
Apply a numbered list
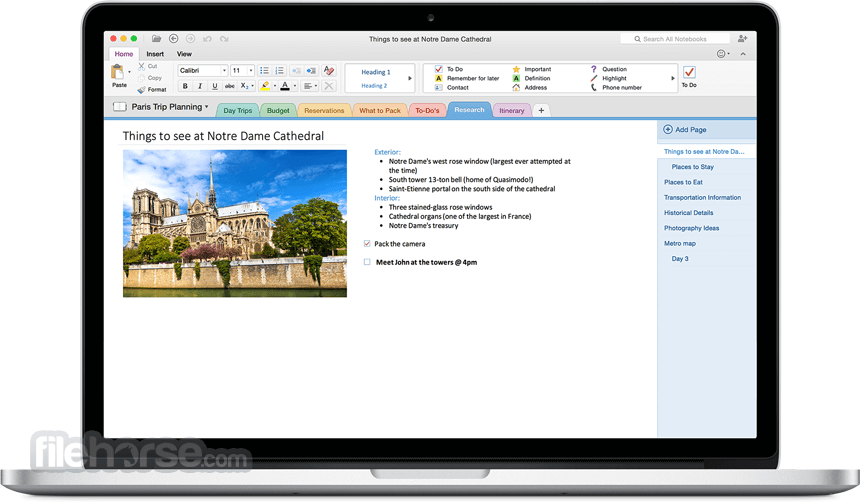pos(279,71)
